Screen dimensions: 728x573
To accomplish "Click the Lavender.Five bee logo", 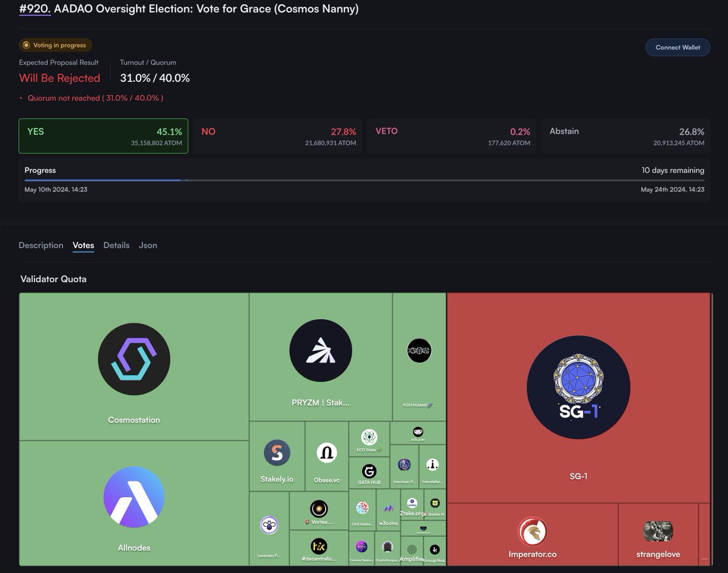I will (269, 525).
